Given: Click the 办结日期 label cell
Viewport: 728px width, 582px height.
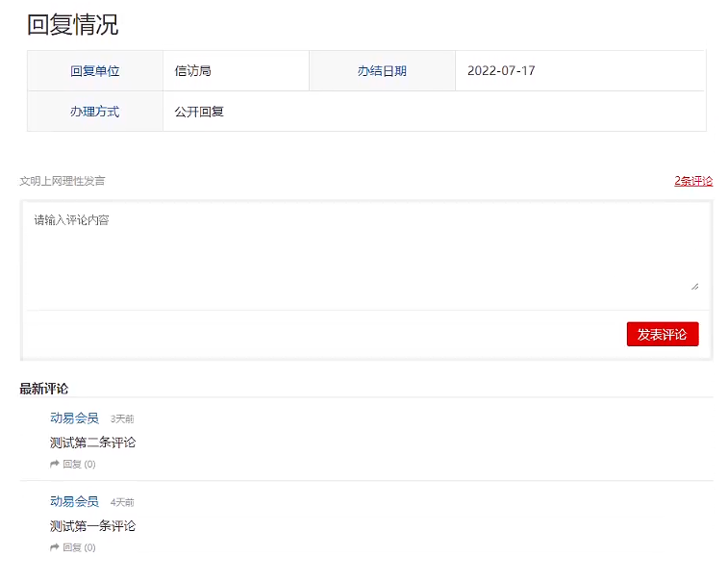Looking at the screenshot, I should point(382,71).
